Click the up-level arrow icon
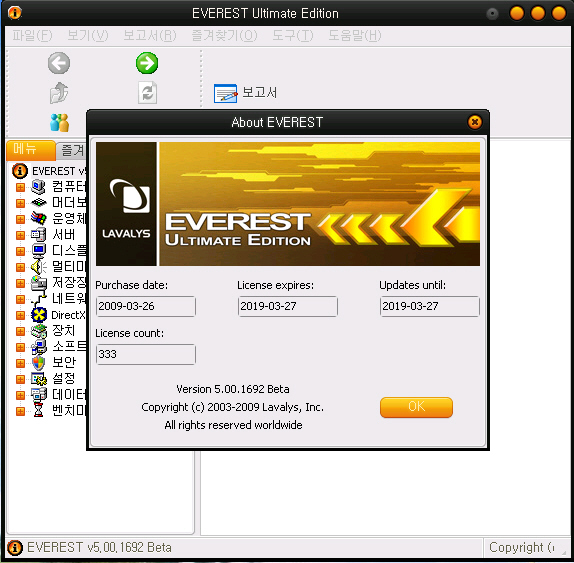 tap(59, 93)
